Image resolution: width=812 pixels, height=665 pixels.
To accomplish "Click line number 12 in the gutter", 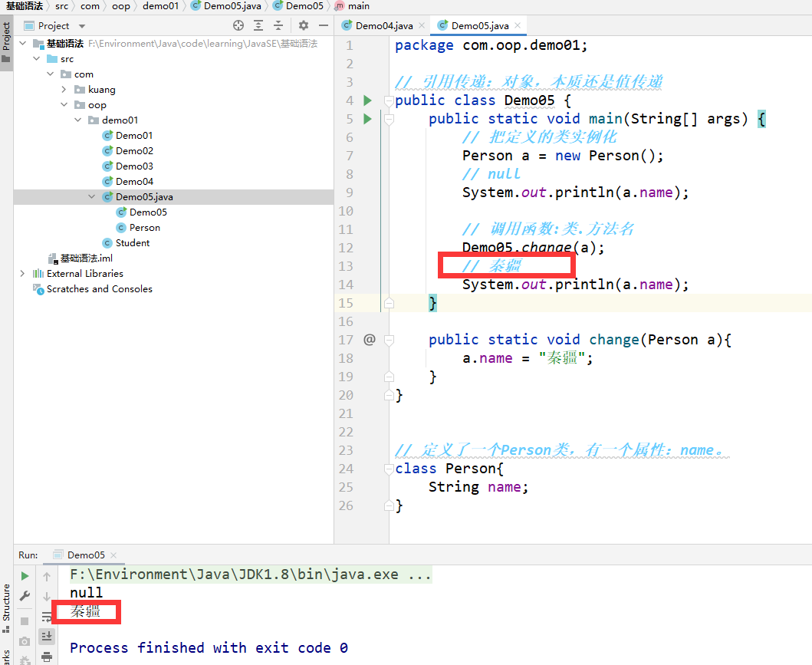I will 346,248.
